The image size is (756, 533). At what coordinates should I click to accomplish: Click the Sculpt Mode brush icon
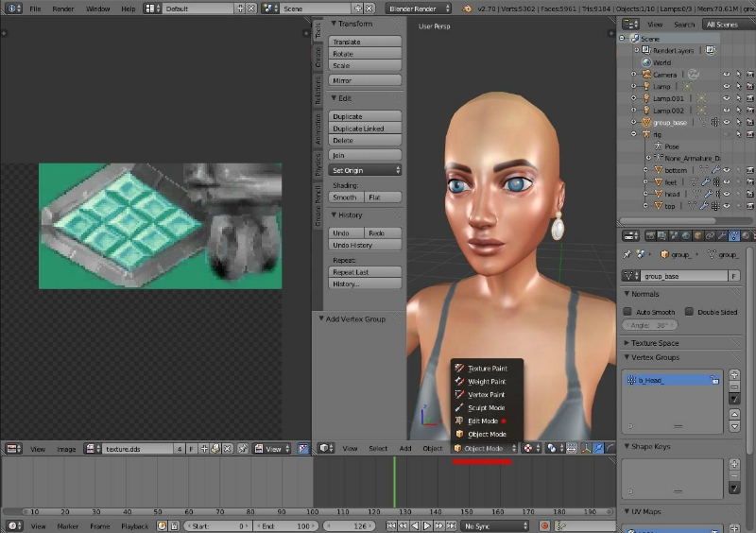[x=459, y=407]
